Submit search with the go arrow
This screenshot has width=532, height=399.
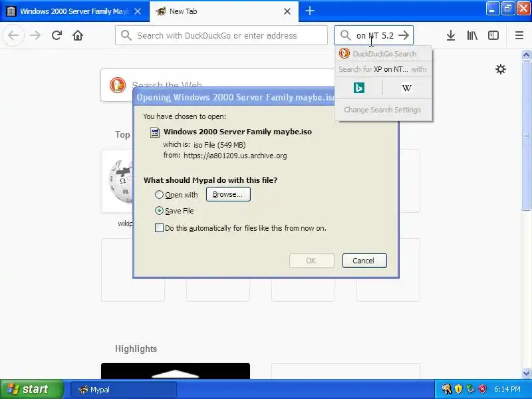pos(404,35)
